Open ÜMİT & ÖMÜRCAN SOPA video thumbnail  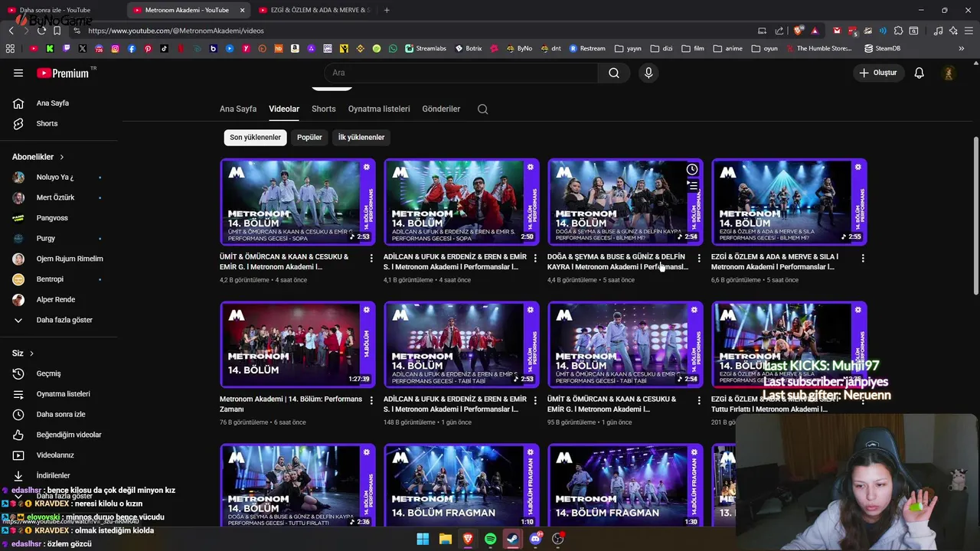298,202
